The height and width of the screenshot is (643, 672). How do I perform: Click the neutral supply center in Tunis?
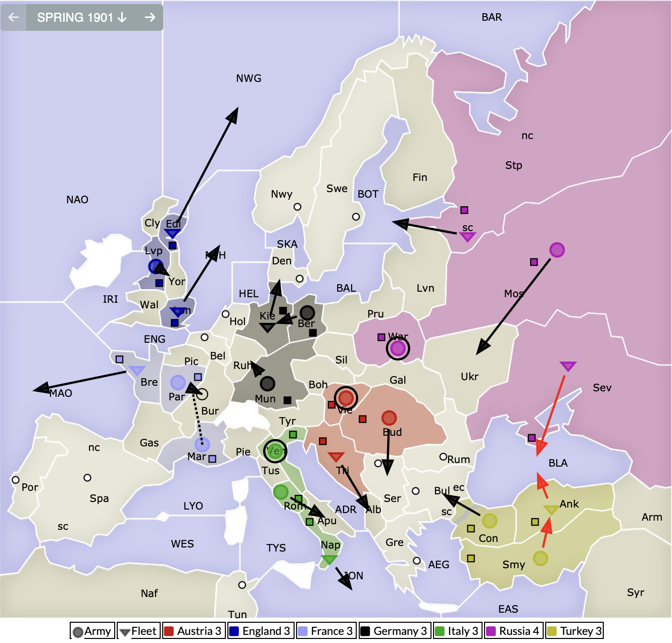(x=242, y=585)
